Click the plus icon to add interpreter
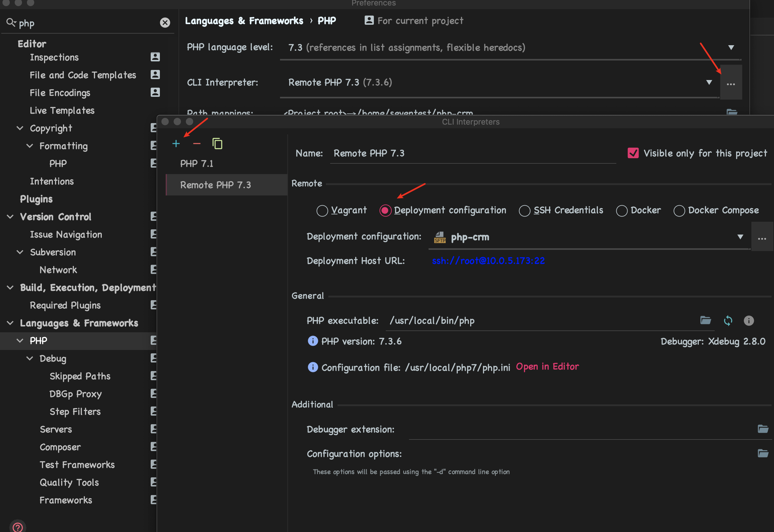 (176, 144)
